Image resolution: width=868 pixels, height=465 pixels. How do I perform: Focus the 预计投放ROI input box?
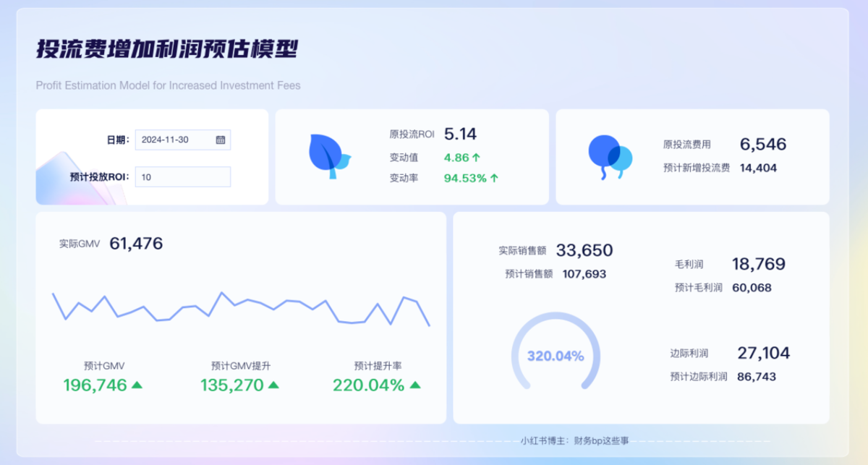(x=182, y=177)
